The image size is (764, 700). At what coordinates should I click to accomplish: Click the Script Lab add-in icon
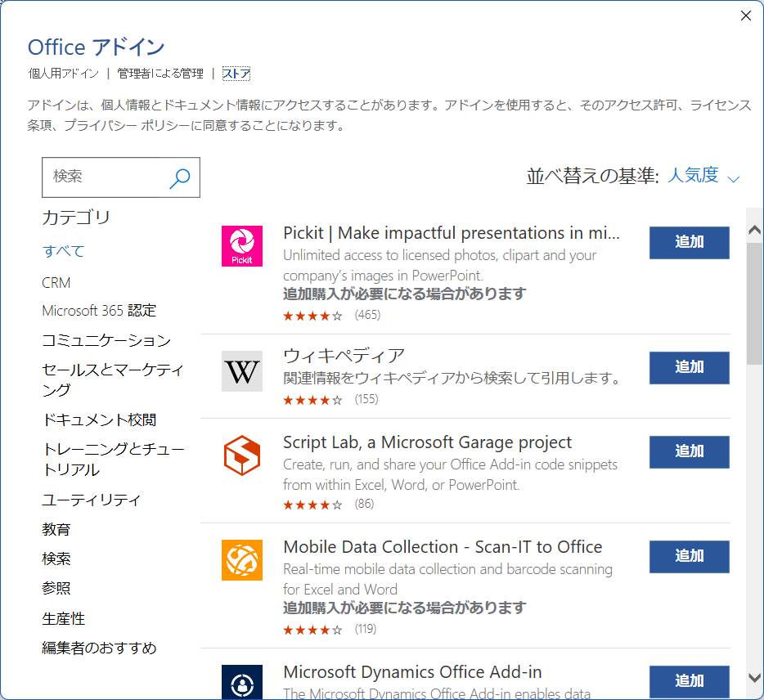pyautogui.click(x=241, y=455)
